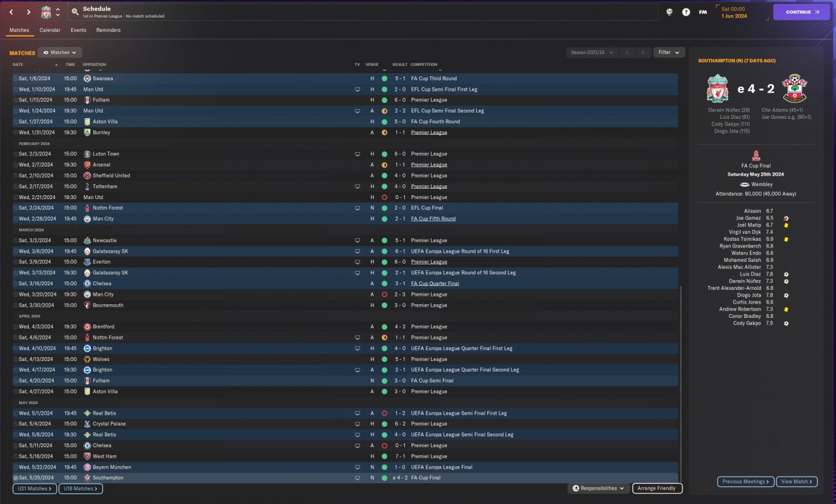836x504 pixels.
Task: Go back using the top-left back arrow
Action: pyautogui.click(x=11, y=12)
